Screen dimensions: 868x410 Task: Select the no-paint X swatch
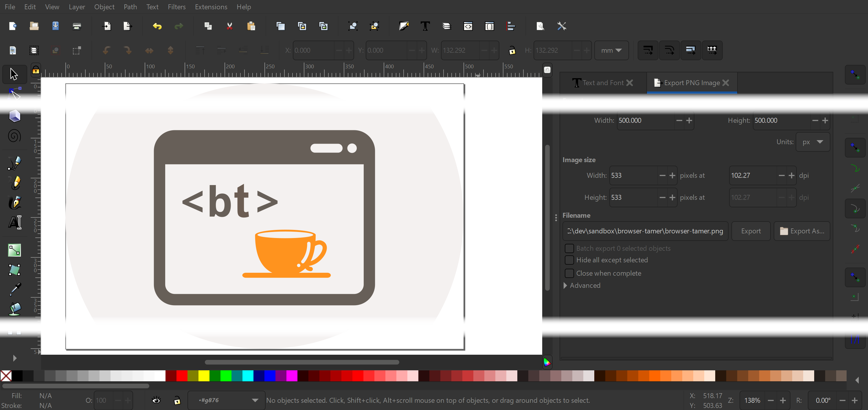pyautogui.click(x=6, y=376)
